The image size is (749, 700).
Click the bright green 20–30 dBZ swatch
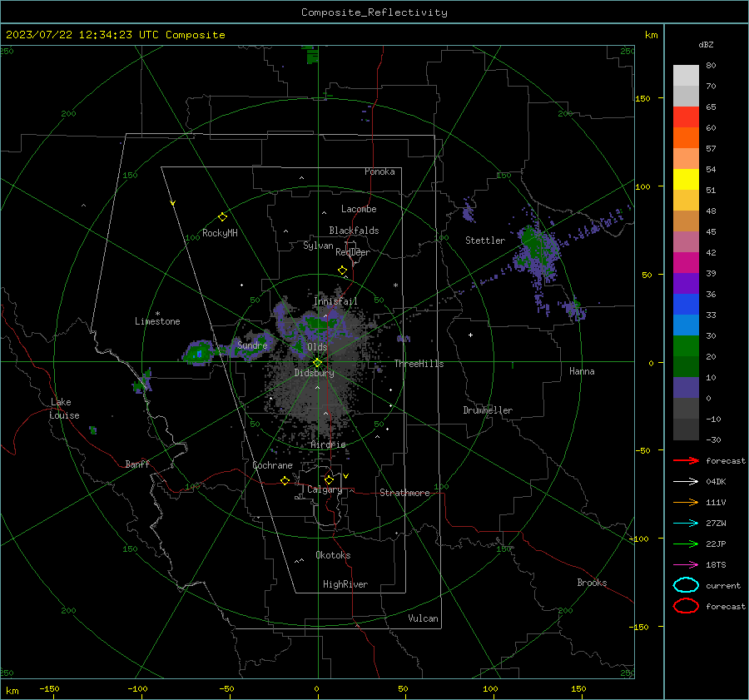(x=686, y=346)
